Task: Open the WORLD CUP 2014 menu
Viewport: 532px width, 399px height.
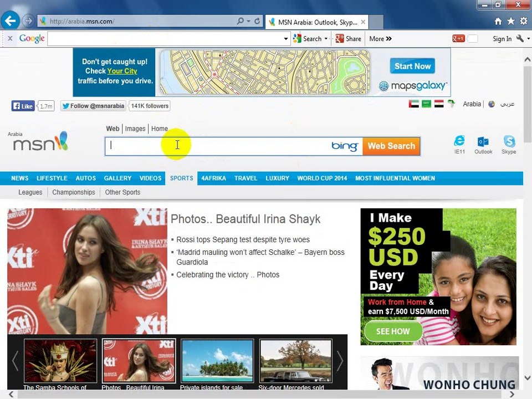Action: 322,178
